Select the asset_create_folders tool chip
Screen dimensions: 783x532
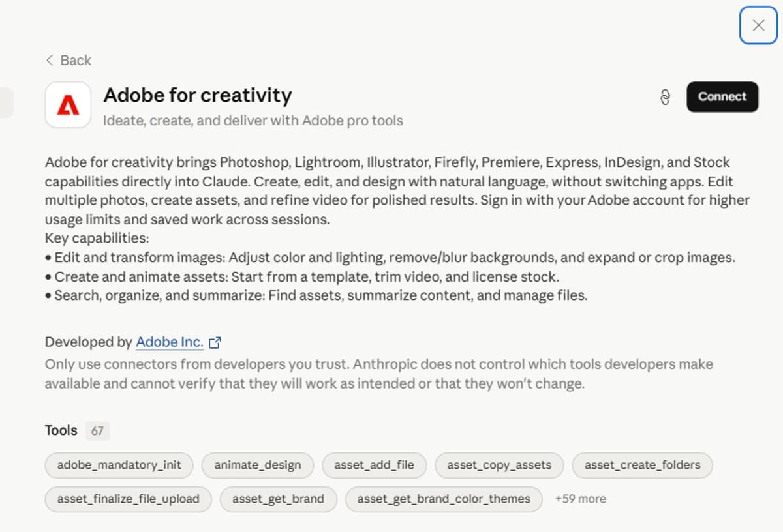[643, 465]
